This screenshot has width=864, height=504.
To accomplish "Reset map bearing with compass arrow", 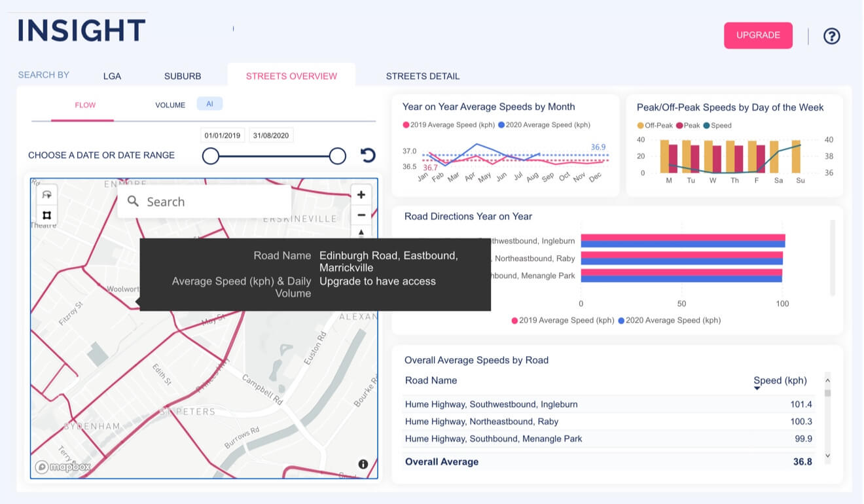I will (x=361, y=232).
